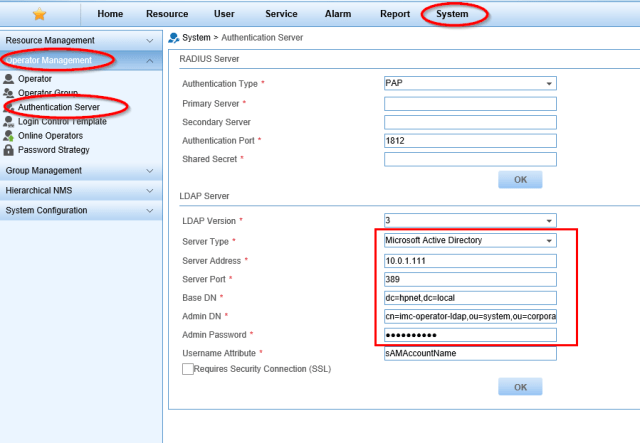Open the Service menu tab
Screen dimensions: 640x443
[281, 14]
